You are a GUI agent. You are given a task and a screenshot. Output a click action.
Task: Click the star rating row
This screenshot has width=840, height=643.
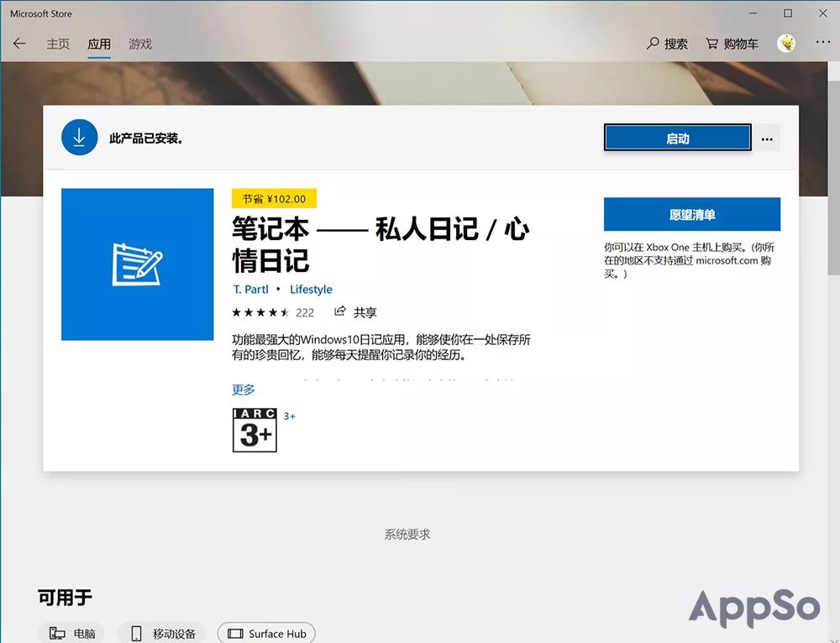[260, 312]
